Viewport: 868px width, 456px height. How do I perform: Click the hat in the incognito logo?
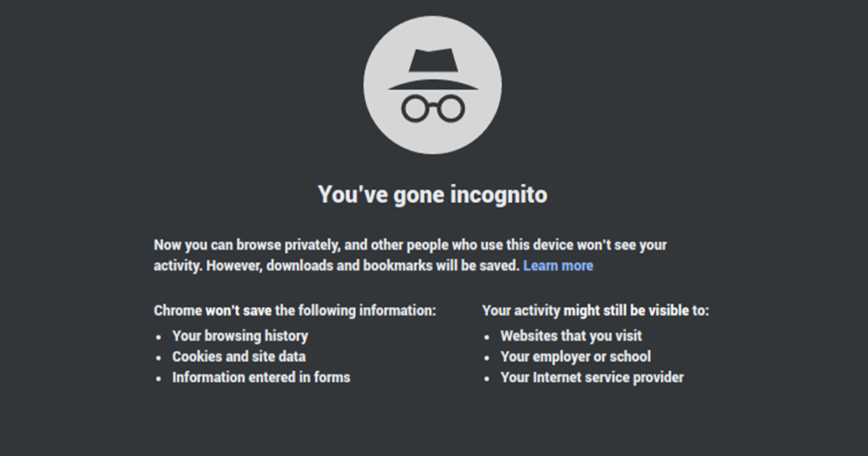(432, 70)
